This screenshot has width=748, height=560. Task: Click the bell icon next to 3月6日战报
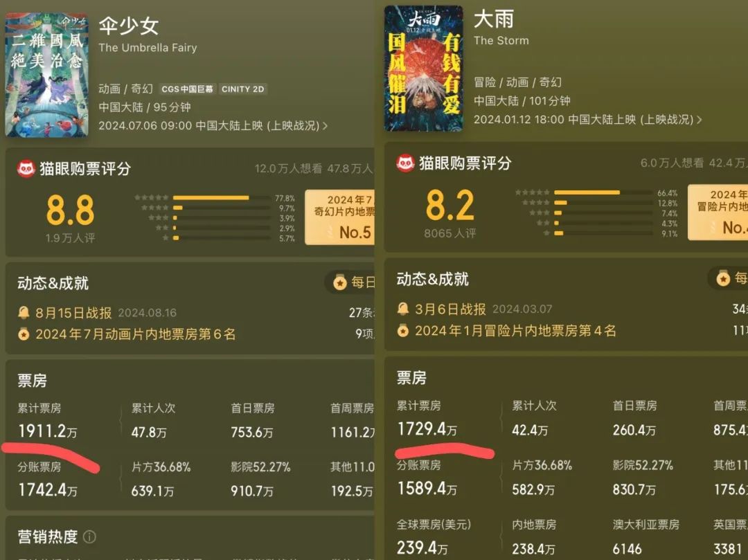(403, 309)
